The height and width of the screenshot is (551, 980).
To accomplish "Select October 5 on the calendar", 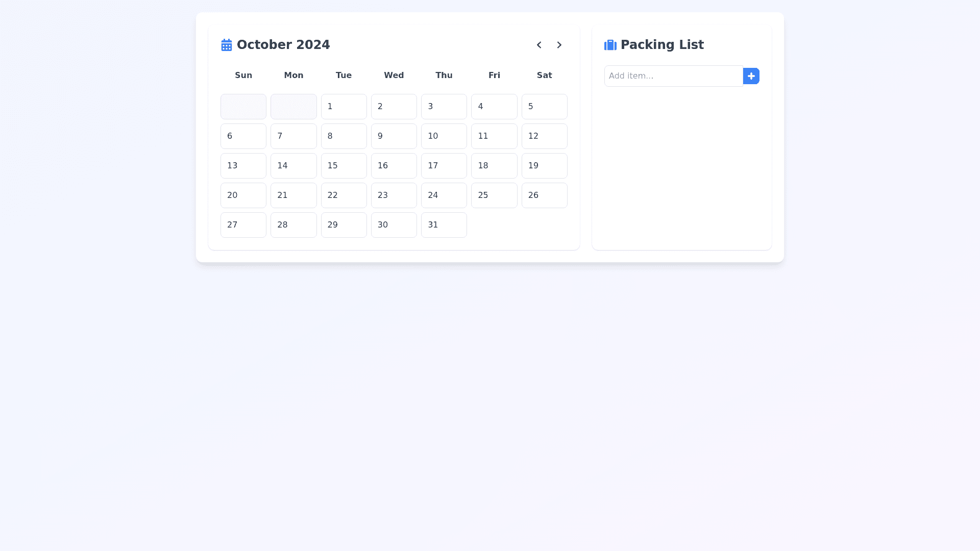I will click(544, 107).
